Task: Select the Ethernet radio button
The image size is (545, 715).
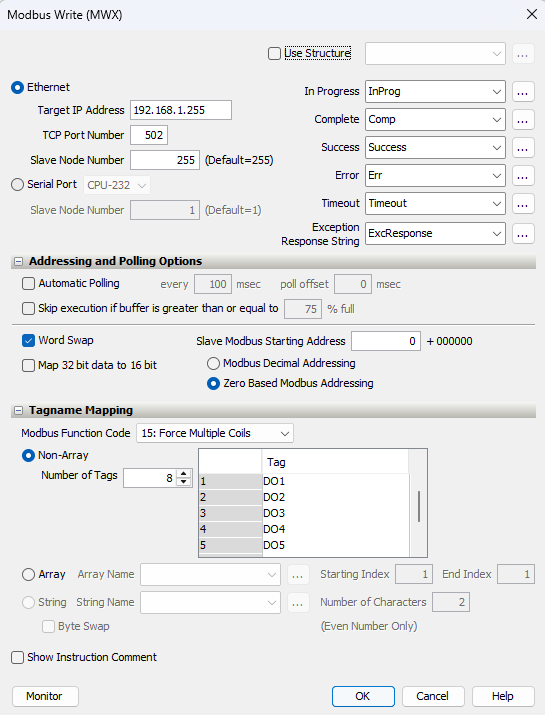Action: [17, 88]
